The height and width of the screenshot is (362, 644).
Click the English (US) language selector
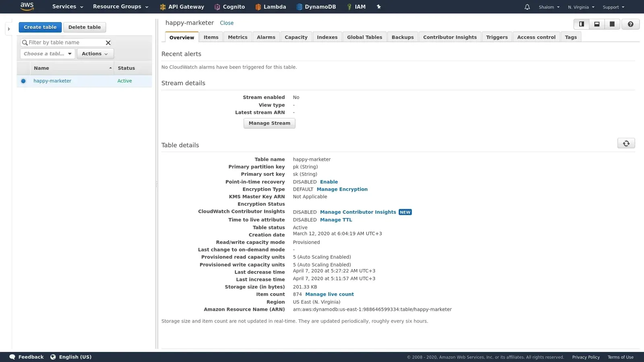click(x=75, y=357)
